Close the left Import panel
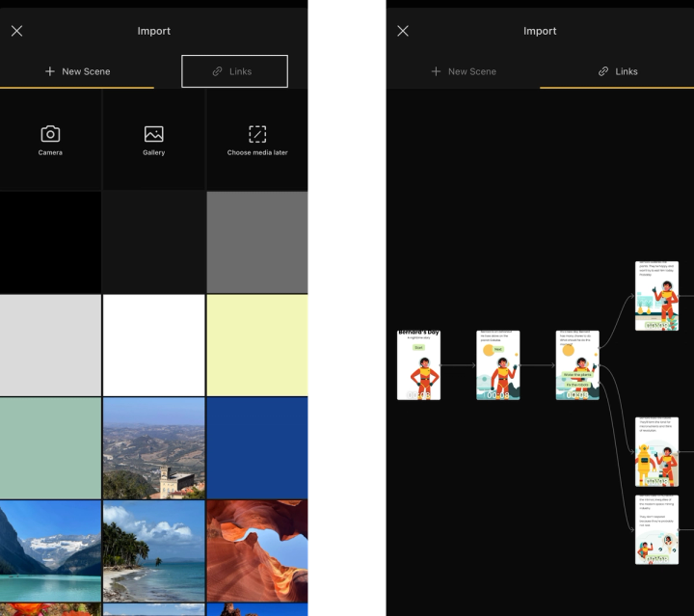694x616 pixels. [x=16, y=31]
